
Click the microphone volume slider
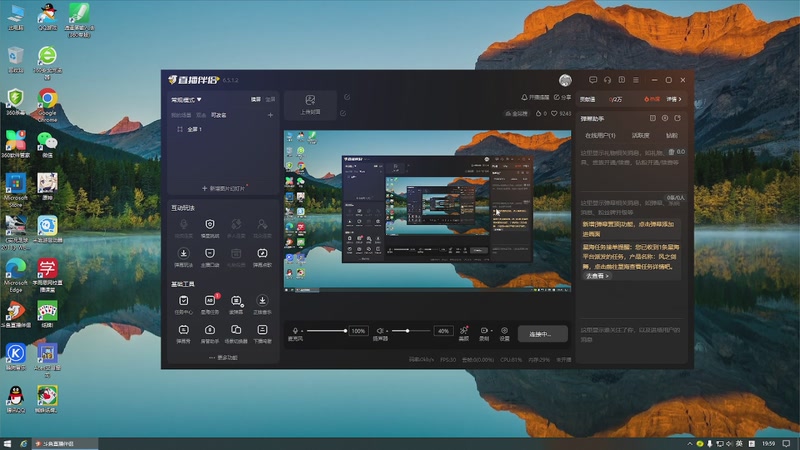327,331
